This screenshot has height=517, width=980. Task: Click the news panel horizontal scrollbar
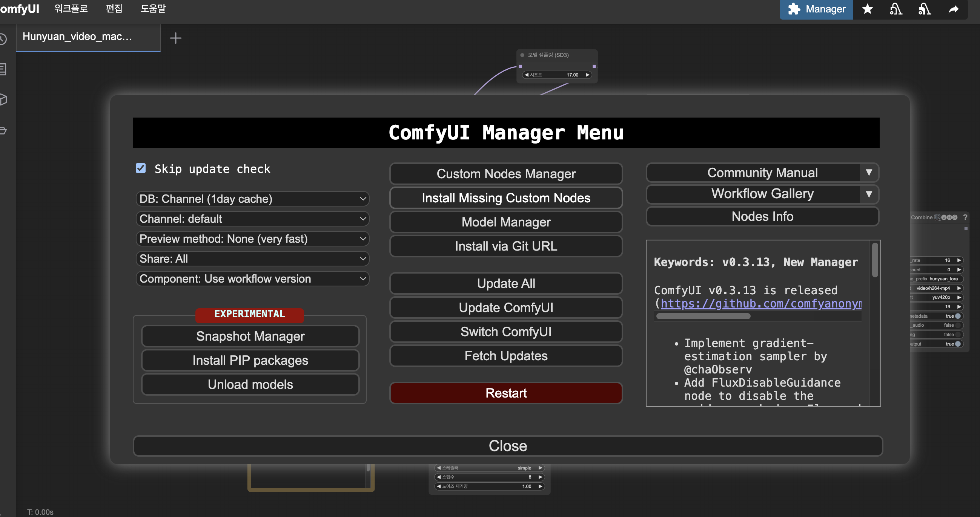click(703, 316)
